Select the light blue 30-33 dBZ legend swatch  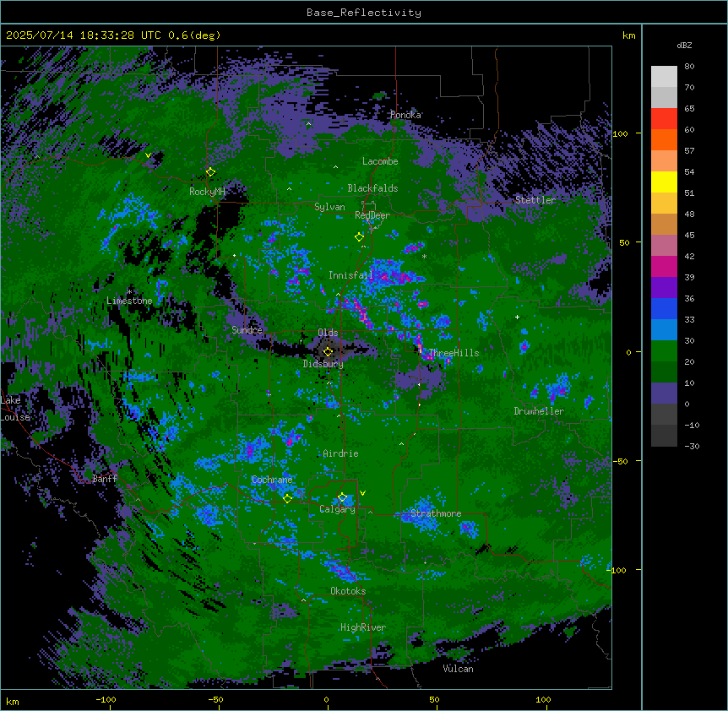664,329
